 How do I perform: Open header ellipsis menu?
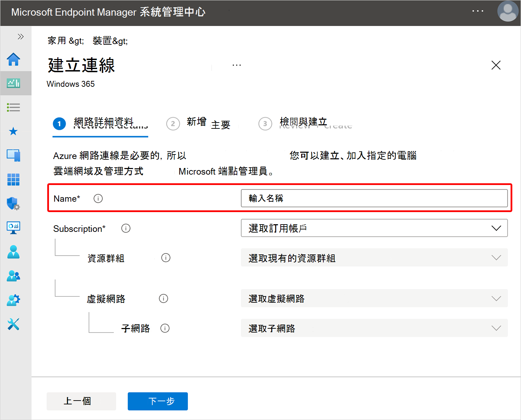(x=478, y=11)
